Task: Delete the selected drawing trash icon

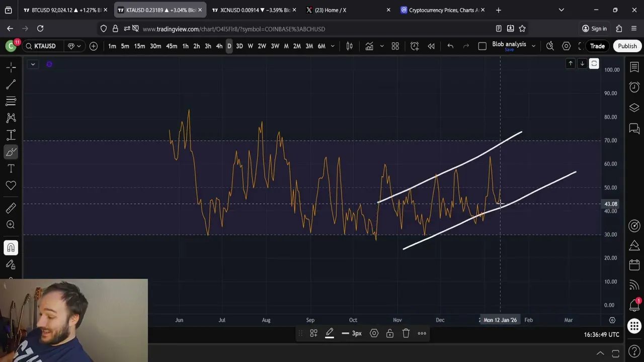Action: [x=406, y=333]
